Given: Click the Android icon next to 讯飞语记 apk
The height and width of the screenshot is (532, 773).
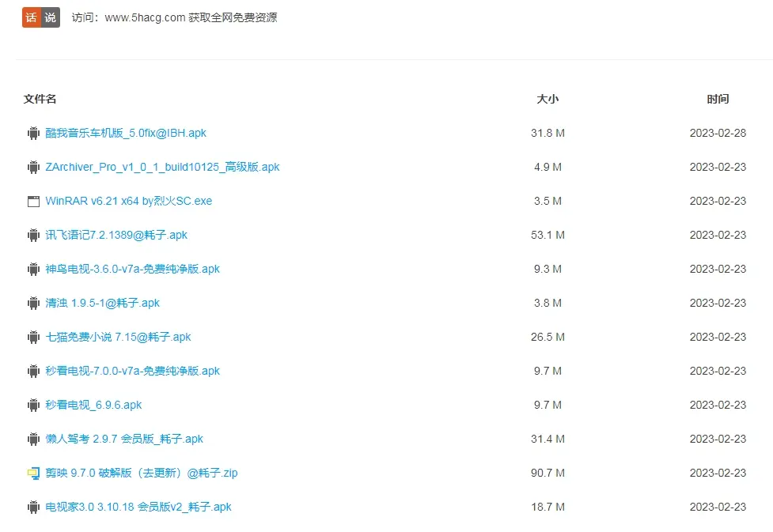Looking at the screenshot, I should [32, 235].
